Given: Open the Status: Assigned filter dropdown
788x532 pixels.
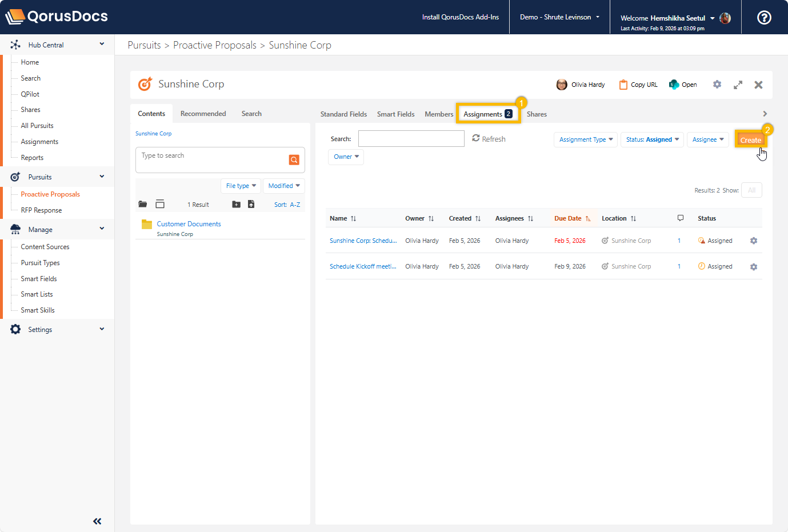Looking at the screenshot, I should [651, 139].
